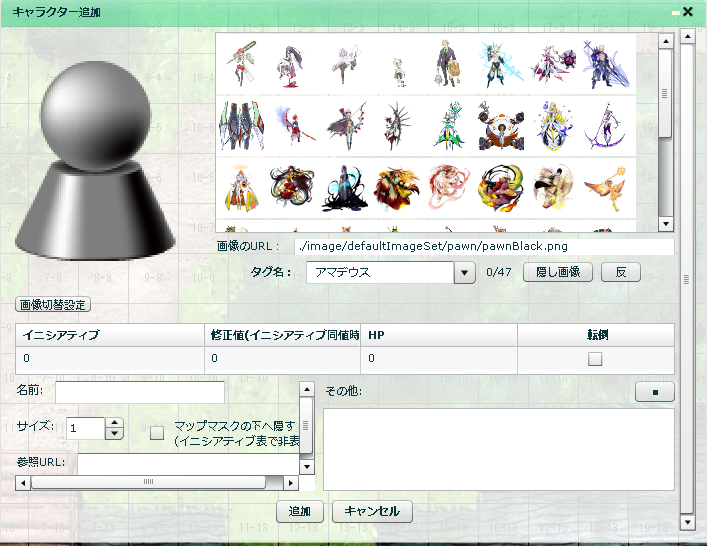Click the horizontal scrollbar left arrow
707x546 pixels.
click(23, 483)
